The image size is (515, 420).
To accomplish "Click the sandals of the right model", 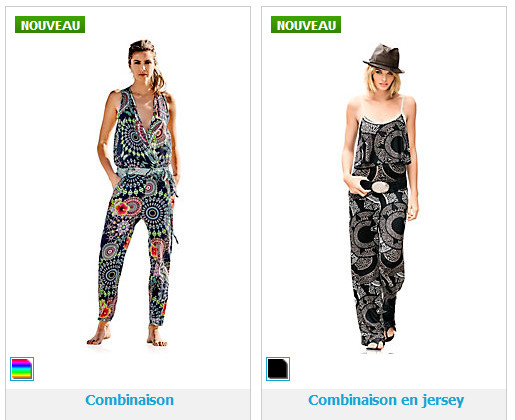I will pyautogui.click(x=380, y=338).
